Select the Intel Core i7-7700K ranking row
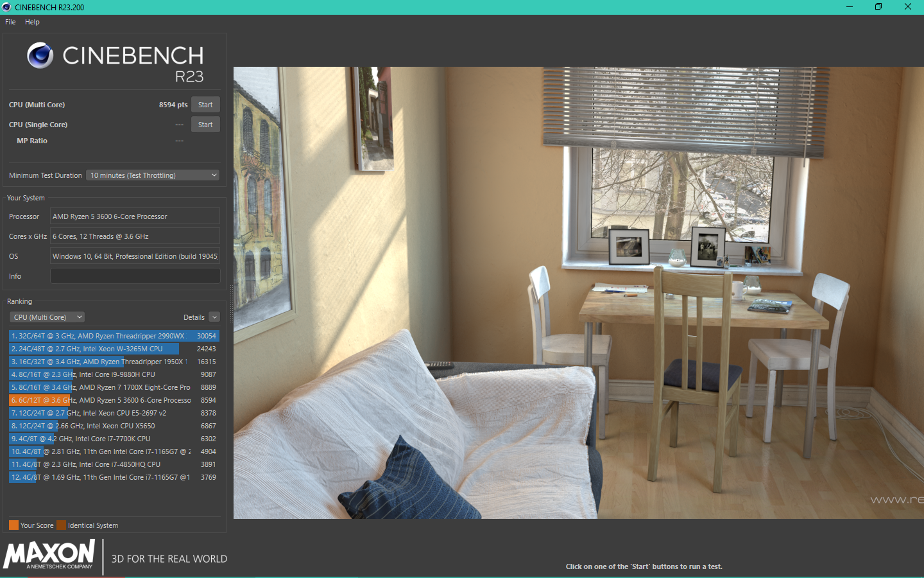 114,439
